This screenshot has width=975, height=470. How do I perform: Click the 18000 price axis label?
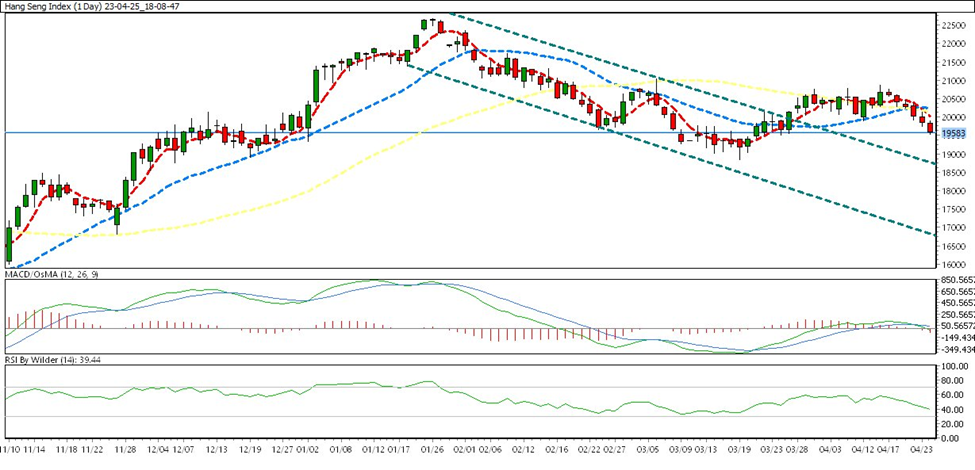[x=956, y=191]
